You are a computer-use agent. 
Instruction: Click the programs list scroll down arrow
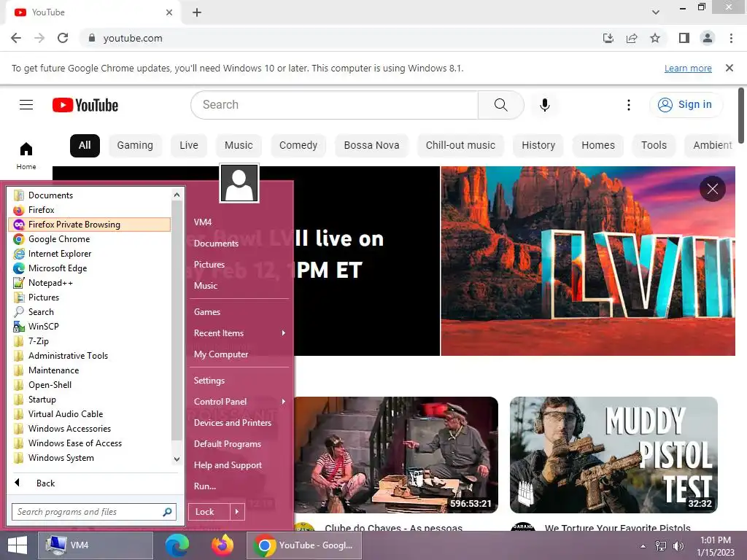[x=177, y=459]
